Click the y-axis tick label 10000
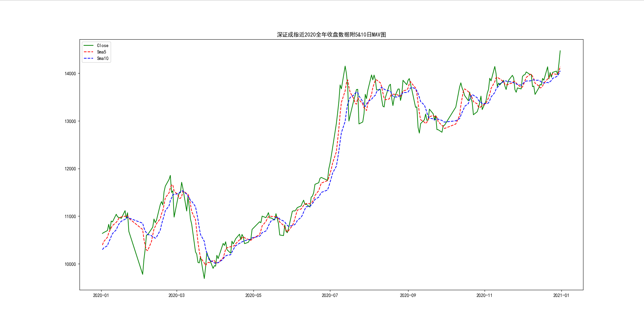The height and width of the screenshot is (322, 644). [70, 264]
